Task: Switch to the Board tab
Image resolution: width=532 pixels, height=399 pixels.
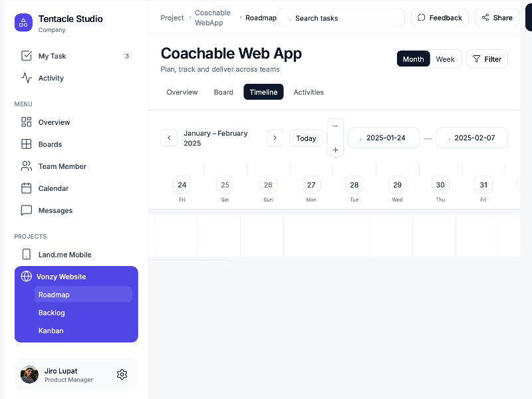Action: (x=223, y=92)
